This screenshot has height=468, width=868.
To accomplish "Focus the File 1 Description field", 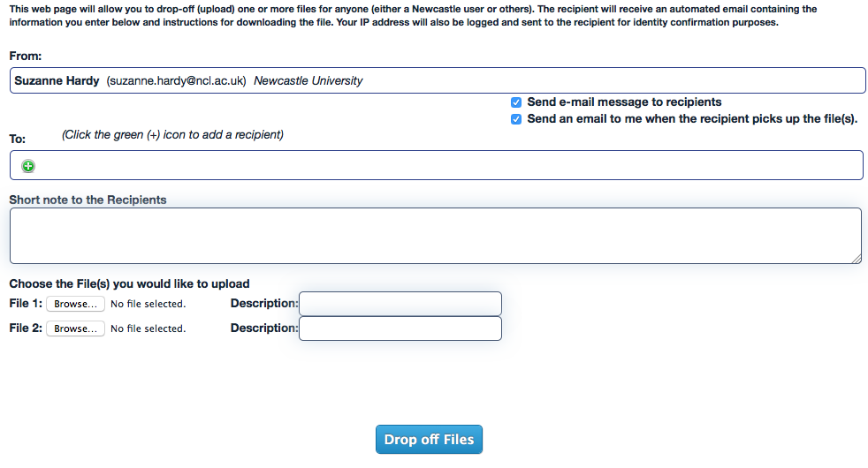I will (x=400, y=304).
